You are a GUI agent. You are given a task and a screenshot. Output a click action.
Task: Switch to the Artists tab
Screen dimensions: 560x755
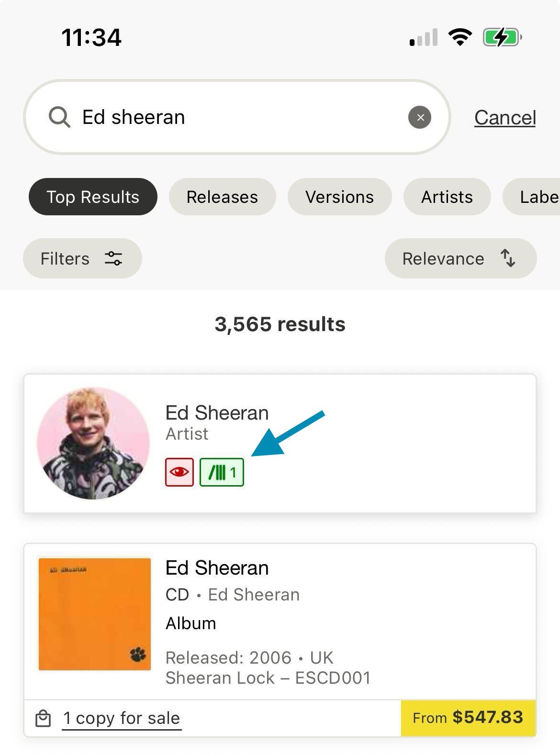[447, 197]
